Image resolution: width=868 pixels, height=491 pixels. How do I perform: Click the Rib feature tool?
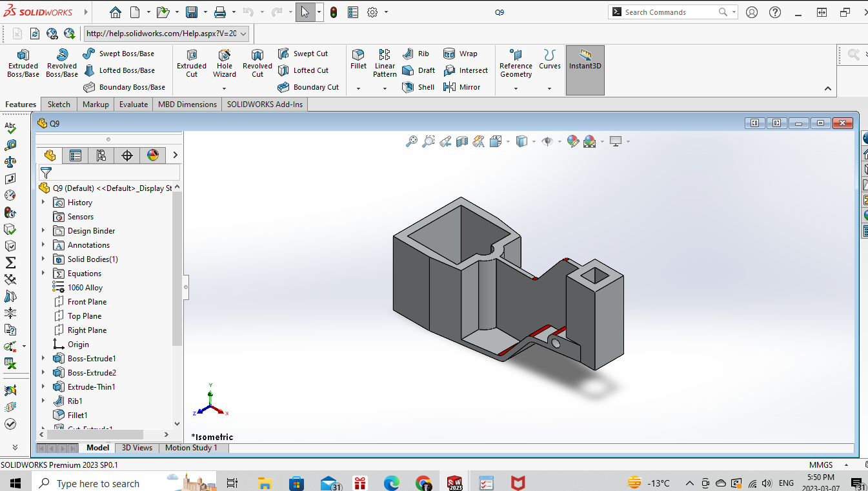coord(416,54)
